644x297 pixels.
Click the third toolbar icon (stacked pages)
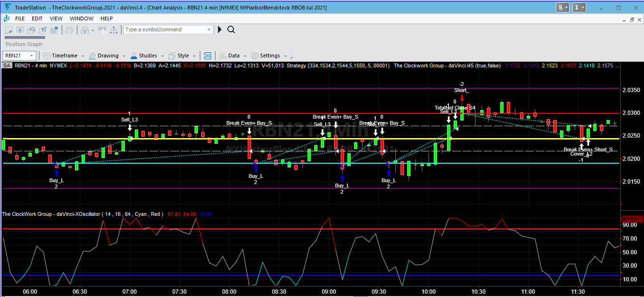31,30
